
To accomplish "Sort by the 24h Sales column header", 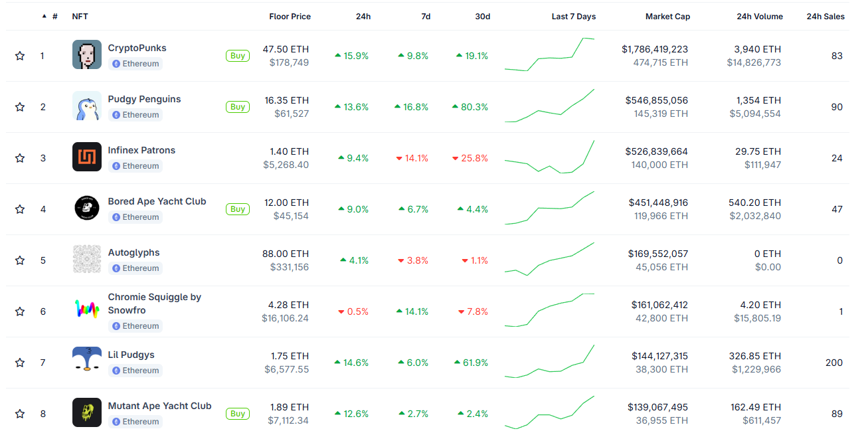I will tap(825, 17).
